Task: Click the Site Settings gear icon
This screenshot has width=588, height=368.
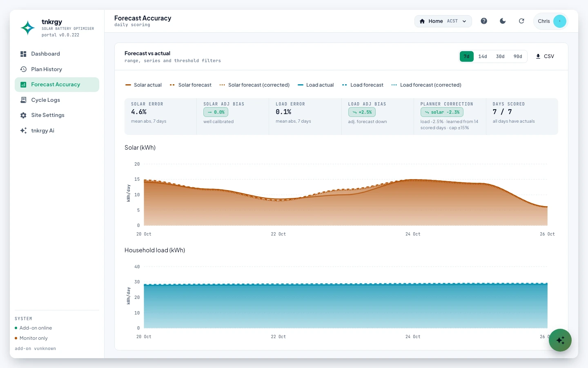Action: click(x=23, y=115)
